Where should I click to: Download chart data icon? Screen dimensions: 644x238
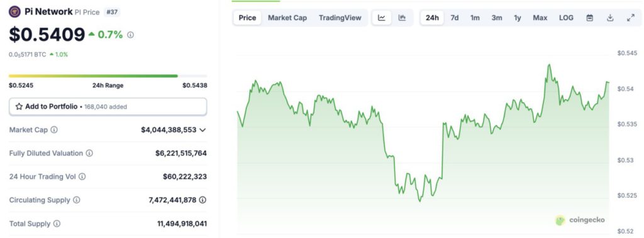[x=610, y=18]
